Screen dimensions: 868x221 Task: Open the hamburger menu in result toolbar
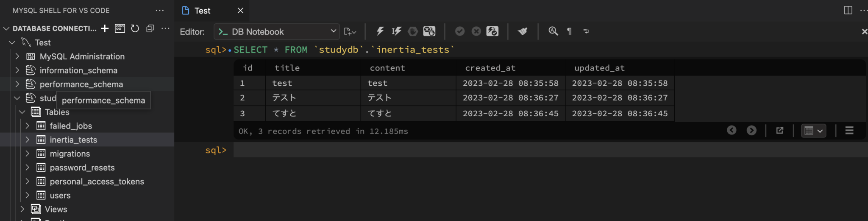click(x=849, y=131)
